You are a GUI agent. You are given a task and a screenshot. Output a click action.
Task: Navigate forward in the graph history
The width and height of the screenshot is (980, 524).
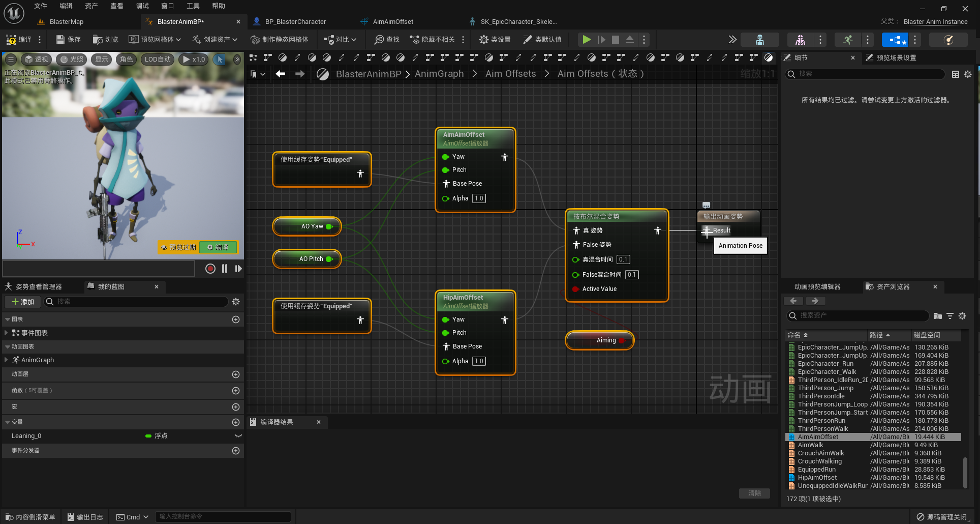(300, 74)
